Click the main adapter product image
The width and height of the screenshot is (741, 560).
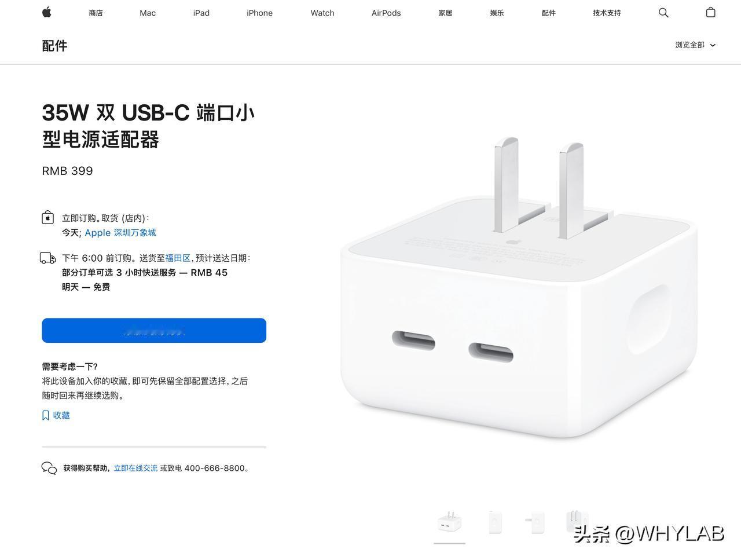point(519,287)
